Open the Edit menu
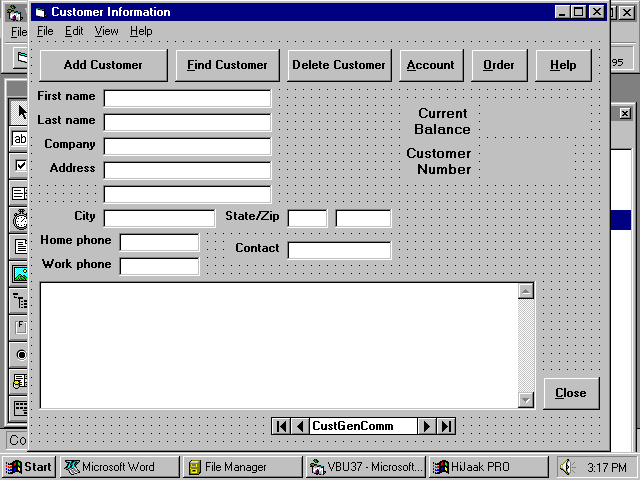The width and height of the screenshot is (640, 480). (74, 31)
